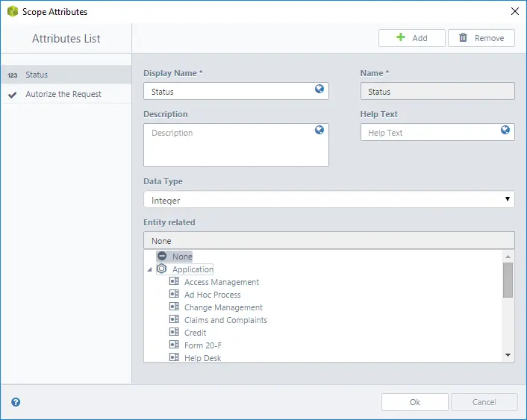Viewport: 527px width, 420px height.
Task: Click the Name field containing Status
Action: [437, 91]
